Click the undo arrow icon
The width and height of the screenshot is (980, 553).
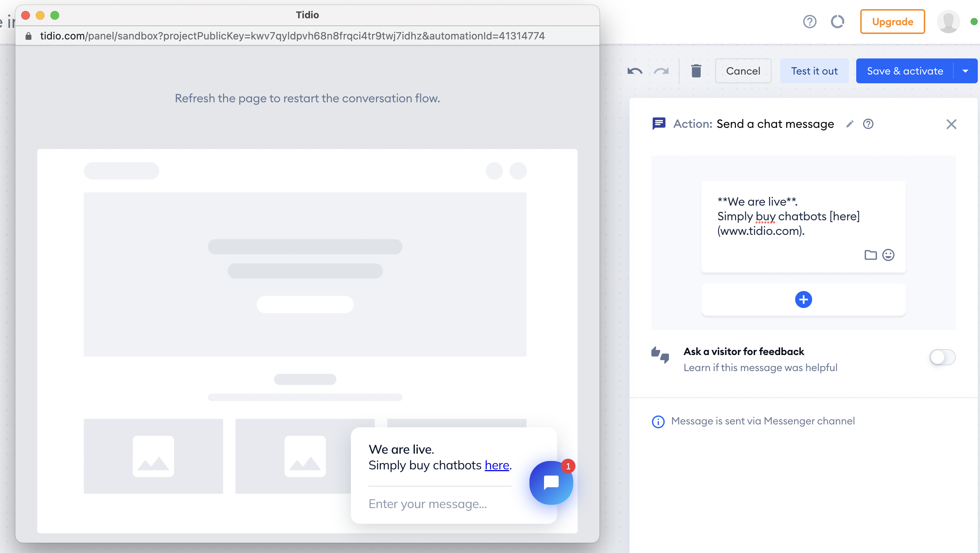(635, 71)
